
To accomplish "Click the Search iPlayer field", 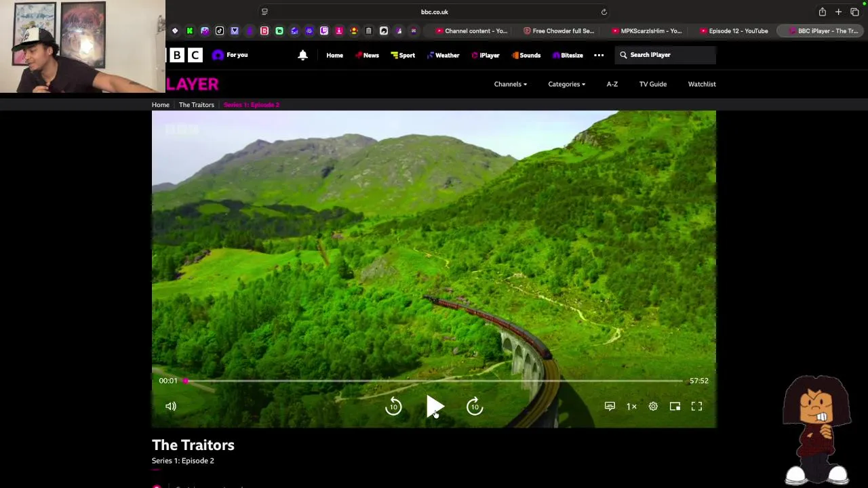I will click(x=665, y=55).
